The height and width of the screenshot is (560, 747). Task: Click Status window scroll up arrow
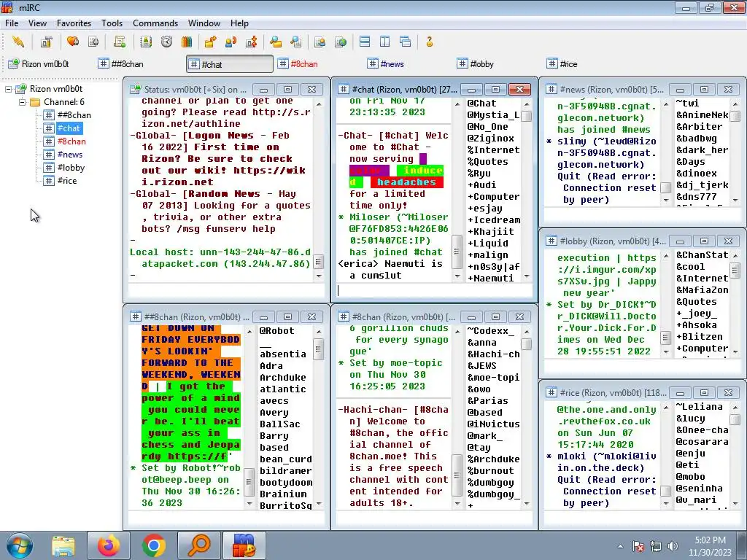coord(319,104)
